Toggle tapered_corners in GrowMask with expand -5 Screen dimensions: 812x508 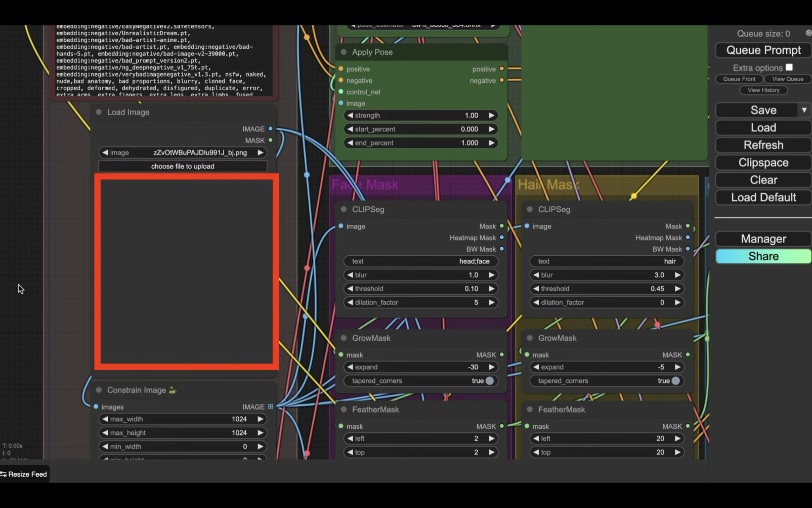(x=607, y=381)
